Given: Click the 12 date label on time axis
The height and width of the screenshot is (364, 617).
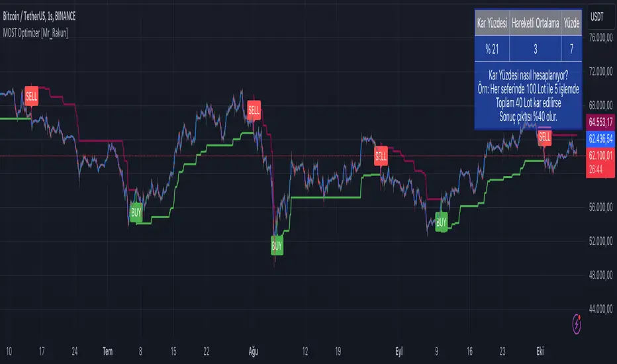Looking at the screenshot, I should [305, 351].
